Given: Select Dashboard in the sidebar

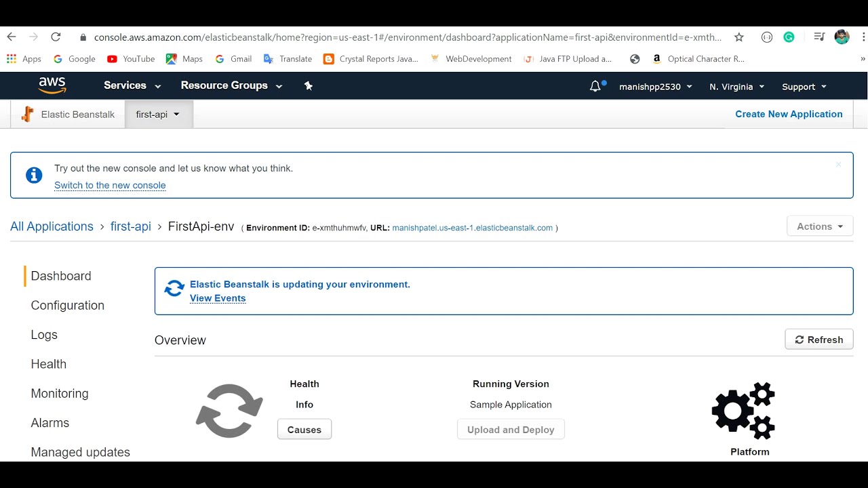Looking at the screenshot, I should tap(61, 276).
